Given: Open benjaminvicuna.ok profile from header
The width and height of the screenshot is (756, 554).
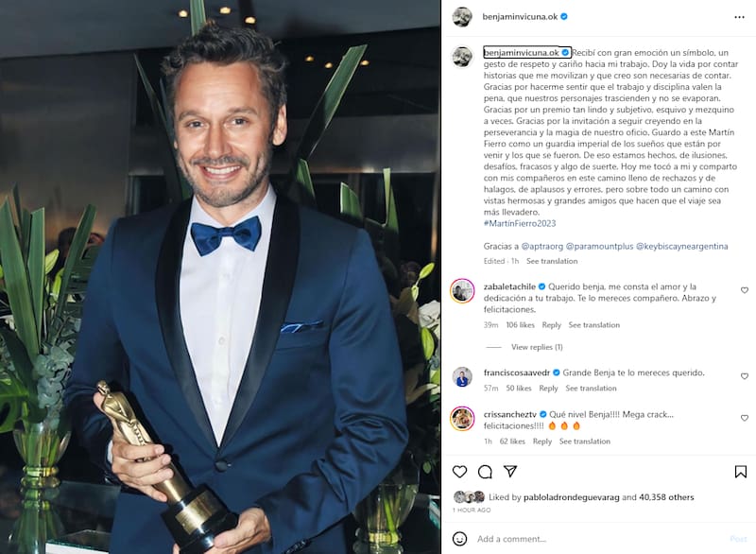Looking at the screenshot, I should [520, 16].
